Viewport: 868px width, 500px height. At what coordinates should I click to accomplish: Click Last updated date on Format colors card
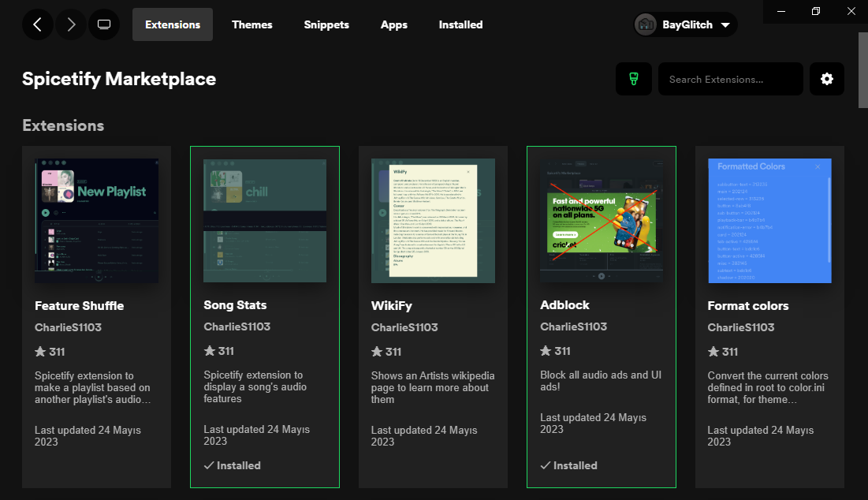tap(761, 436)
